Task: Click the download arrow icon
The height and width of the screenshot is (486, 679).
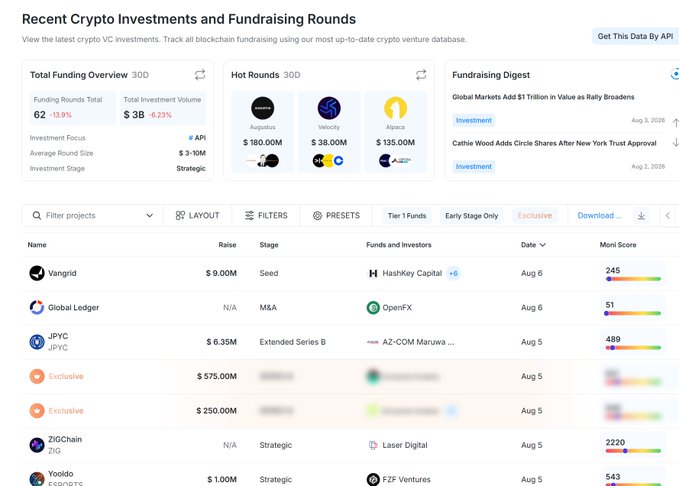Action: click(641, 216)
